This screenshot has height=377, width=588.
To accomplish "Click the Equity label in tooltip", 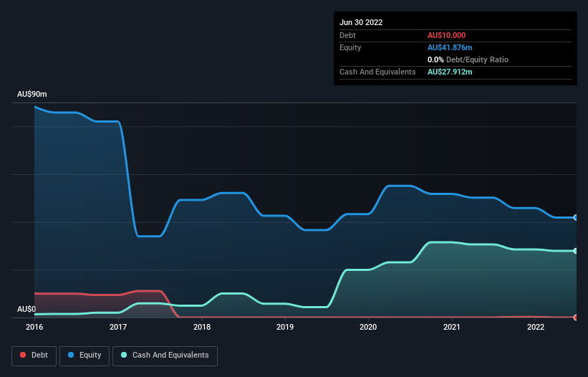I will [350, 47].
